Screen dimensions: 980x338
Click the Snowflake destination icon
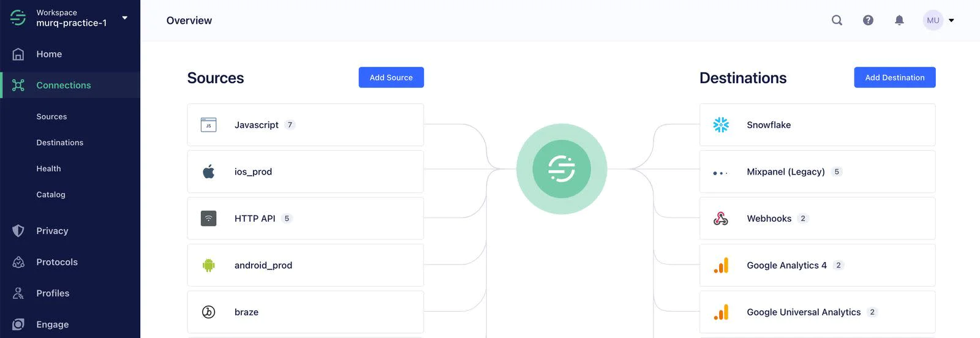721,125
